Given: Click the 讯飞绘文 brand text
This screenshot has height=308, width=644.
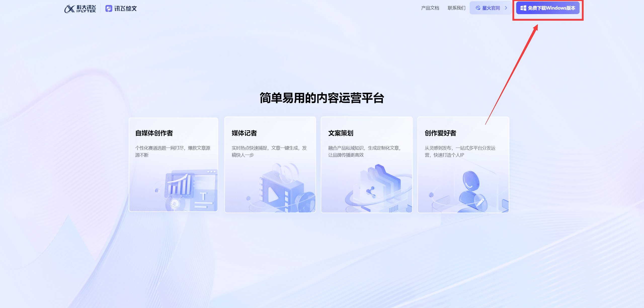Looking at the screenshot, I should [126, 9].
